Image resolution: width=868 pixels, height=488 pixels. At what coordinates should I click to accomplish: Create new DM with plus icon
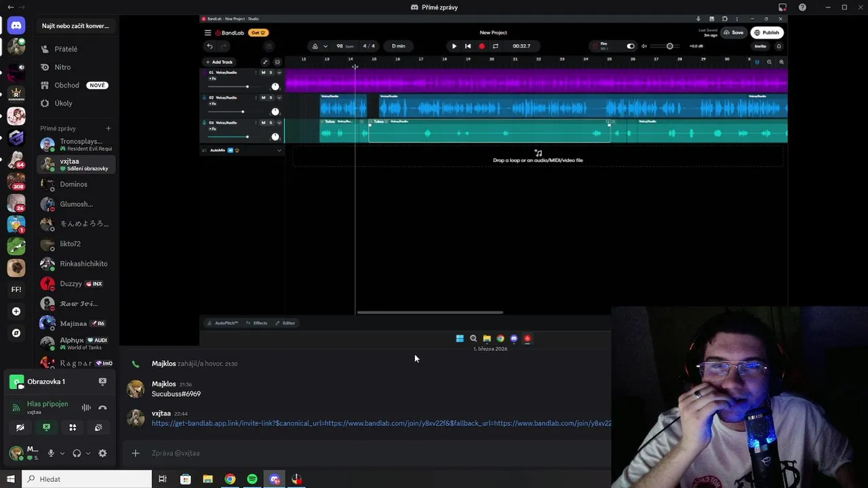click(108, 128)
